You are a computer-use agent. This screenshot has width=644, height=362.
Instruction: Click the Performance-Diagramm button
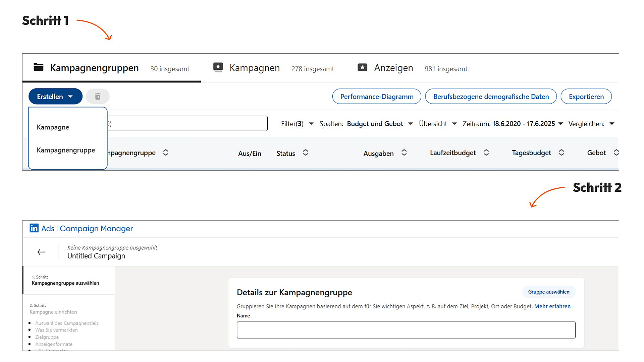pyautogui.click(x=376, y=97)
